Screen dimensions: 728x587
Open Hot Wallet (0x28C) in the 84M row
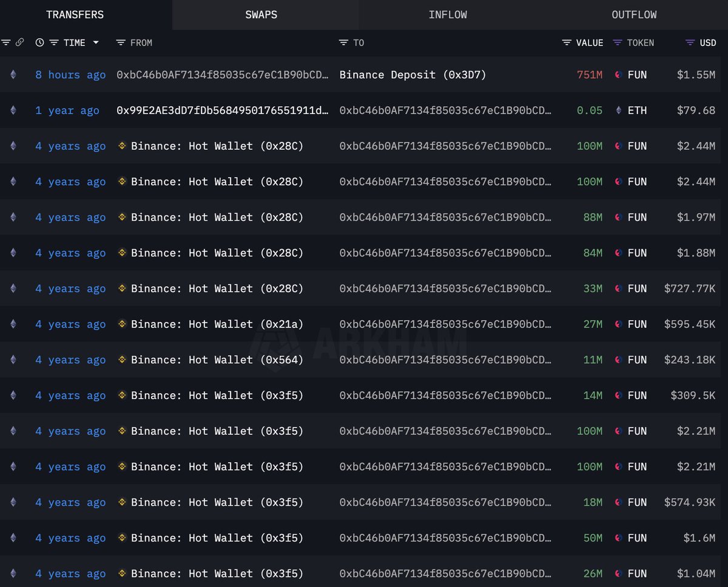click(217, 253)
